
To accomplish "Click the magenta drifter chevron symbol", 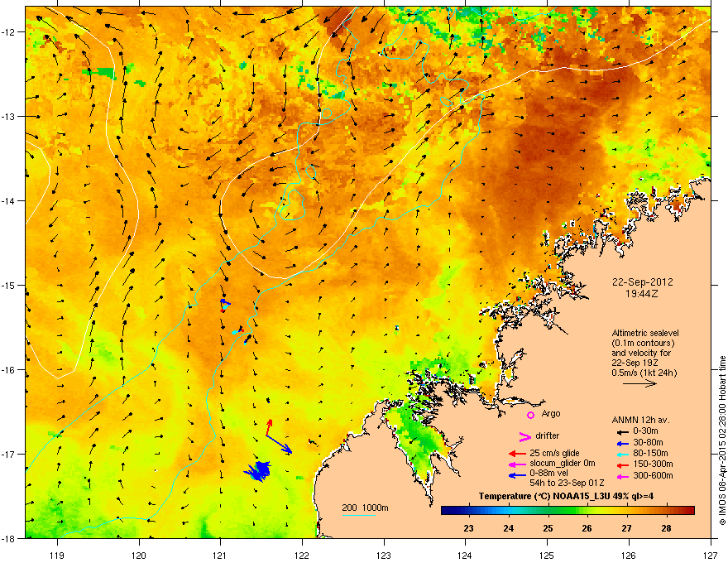I will [x=524, y=436].
